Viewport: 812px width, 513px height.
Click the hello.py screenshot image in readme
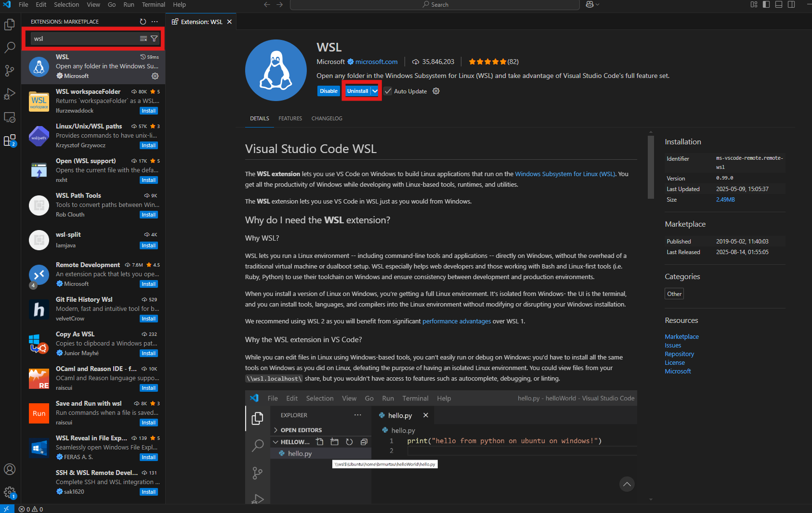441,447
